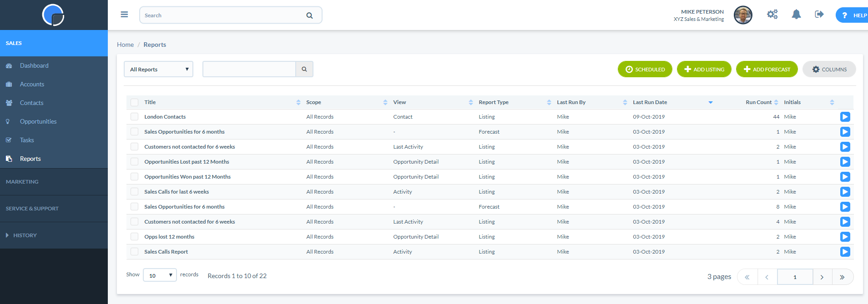This screenshot has width=868, height=304.
Task: Open the Opps lost 12 months title
Action: pyautogui.click(x=169, y=237)
